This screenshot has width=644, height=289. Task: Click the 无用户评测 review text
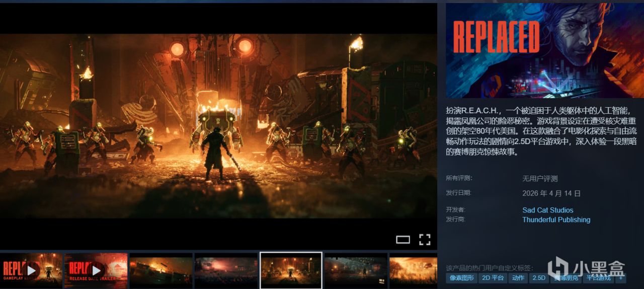click(x=540, y=179)
